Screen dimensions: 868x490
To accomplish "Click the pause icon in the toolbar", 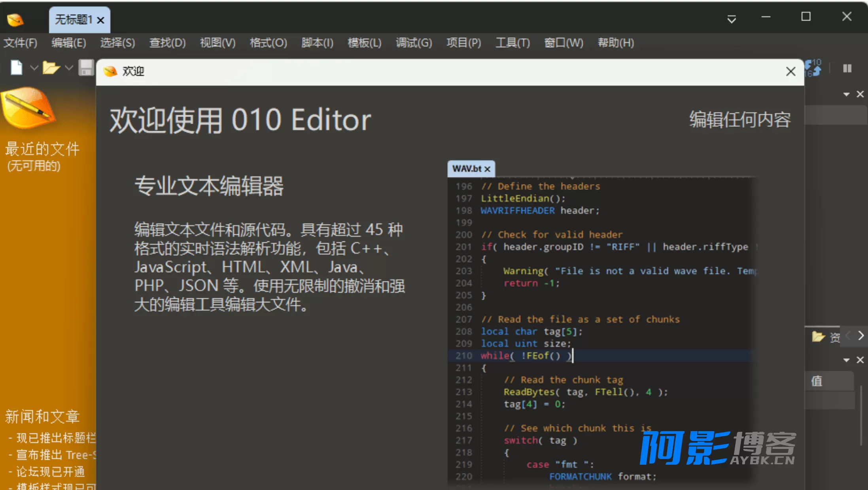I will [x=847, y=69].
